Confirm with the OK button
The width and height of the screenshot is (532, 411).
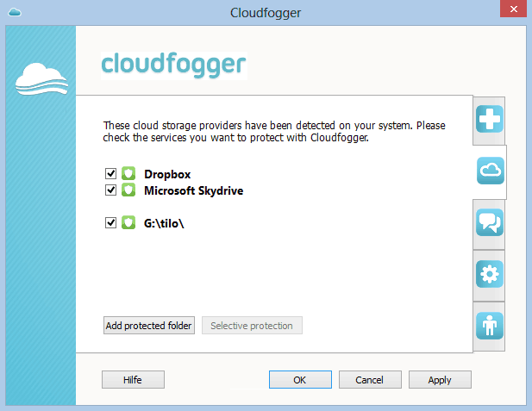click(300, 379)
